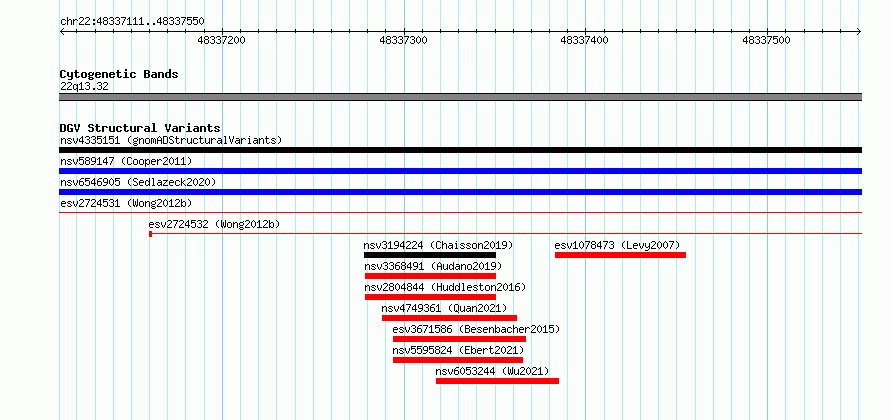
Task: Open nsv5595824 (Ebert2021) label
Action: (x=458, y=350)
